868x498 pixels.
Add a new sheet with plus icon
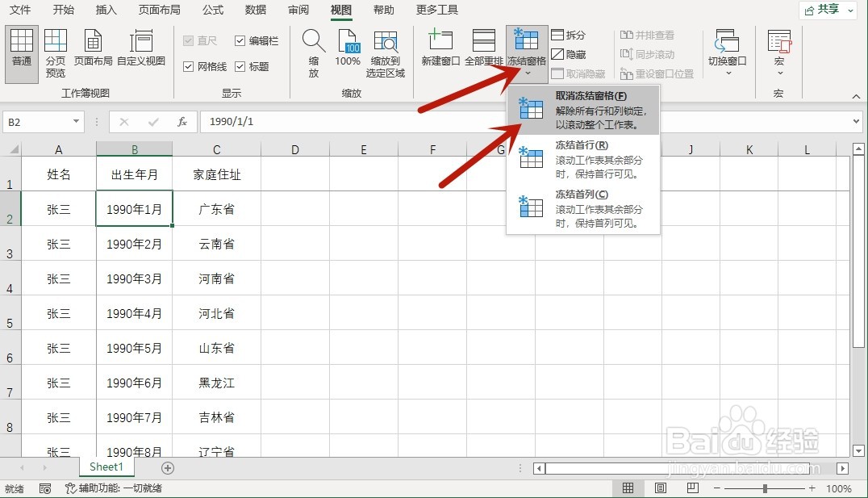tap(168, 468)
